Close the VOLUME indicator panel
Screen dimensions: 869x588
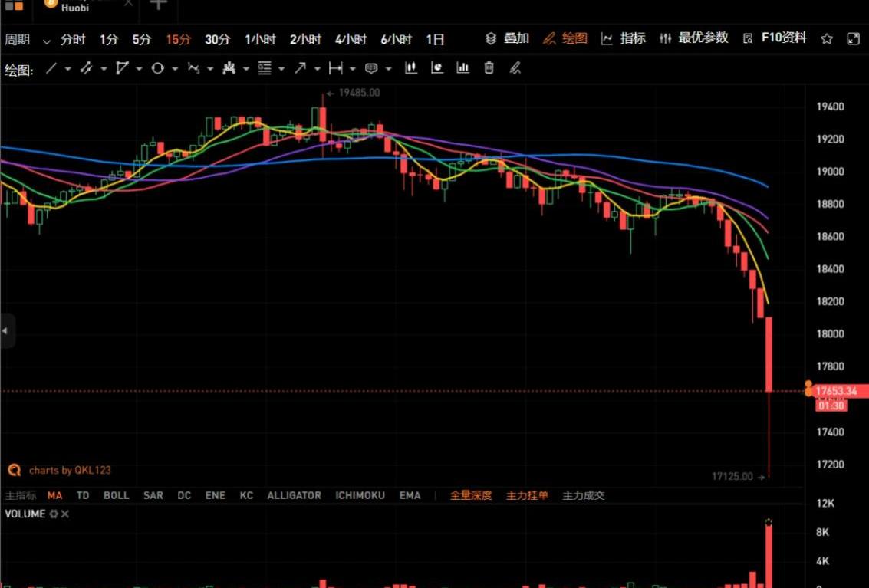tap(65, 514)
